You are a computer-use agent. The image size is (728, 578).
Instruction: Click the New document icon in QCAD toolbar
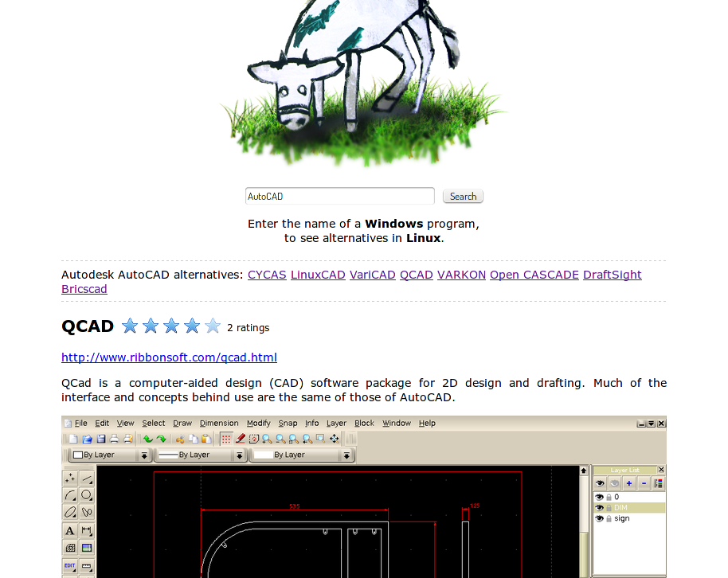[x=73, y=439]
